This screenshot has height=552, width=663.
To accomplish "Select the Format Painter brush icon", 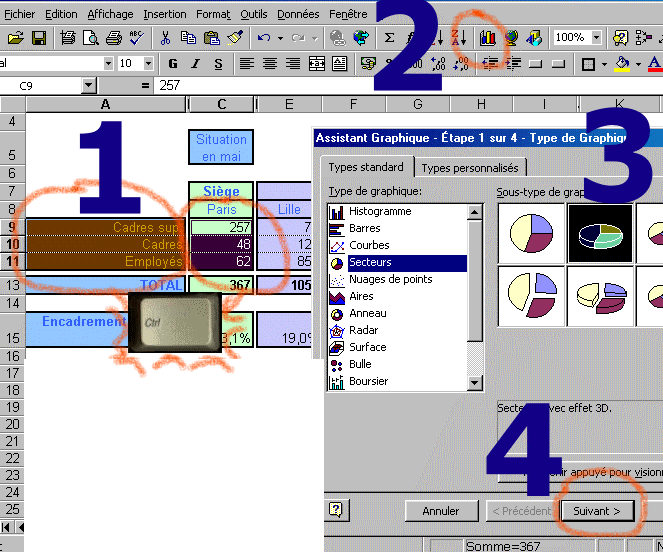I will click(235, 38).
